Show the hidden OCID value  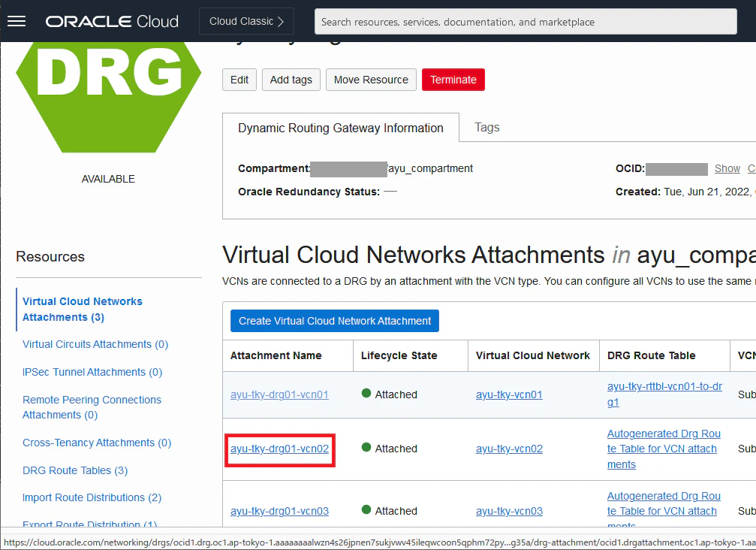pos(727,168)
